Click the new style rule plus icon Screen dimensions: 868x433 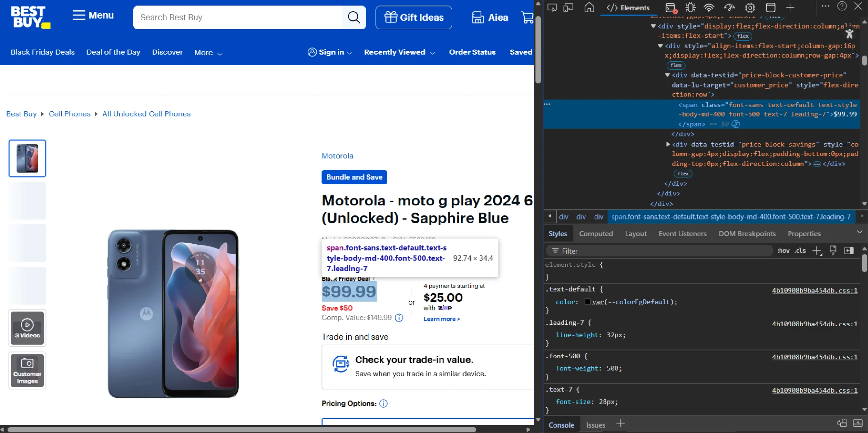[x=816, y=251]
